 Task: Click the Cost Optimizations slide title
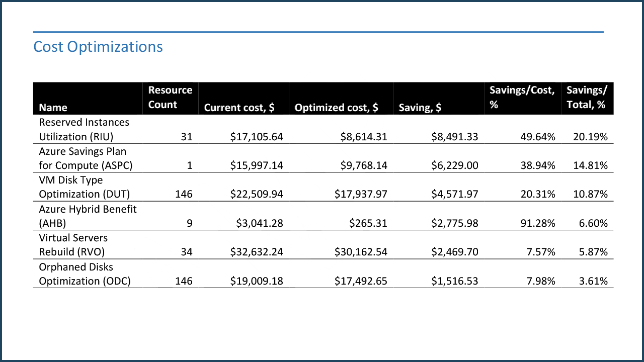coord(98,47)
